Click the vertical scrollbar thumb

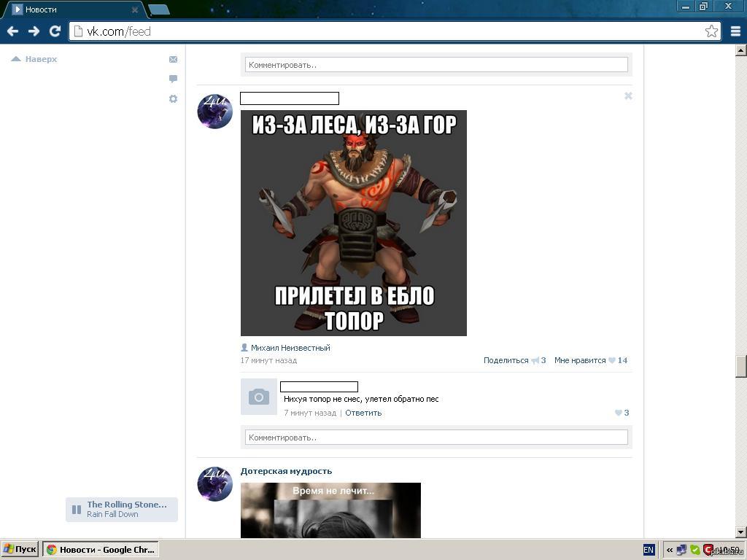tap(741, 366)
